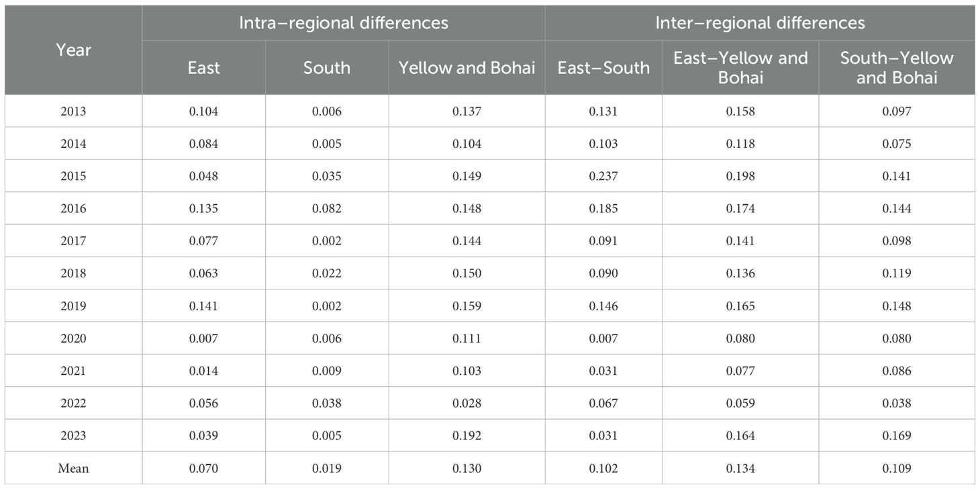This screenshot has width=980, height=489.
Task: Select the 2020 year row label
Action: pyautogui.click(x=74, y=339)
